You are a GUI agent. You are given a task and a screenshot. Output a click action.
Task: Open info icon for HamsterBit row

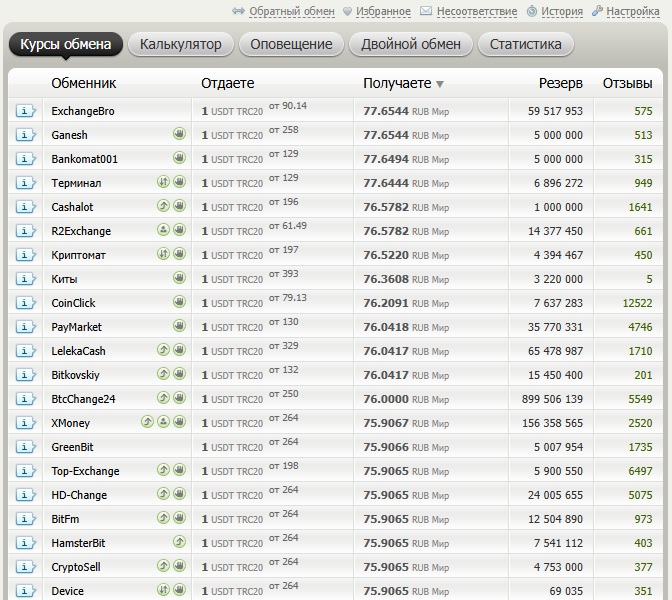point(25,543)
